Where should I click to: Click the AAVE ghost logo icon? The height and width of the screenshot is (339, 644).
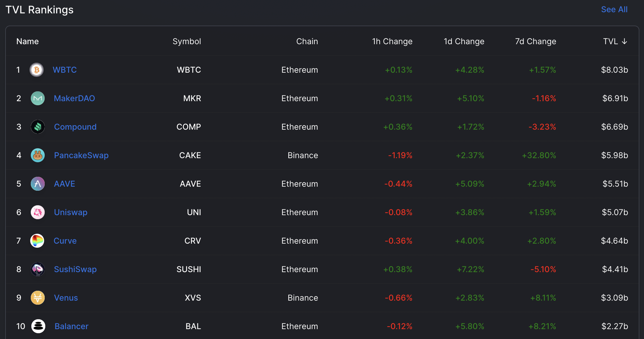pyautogui.click(x=38, y=184)
